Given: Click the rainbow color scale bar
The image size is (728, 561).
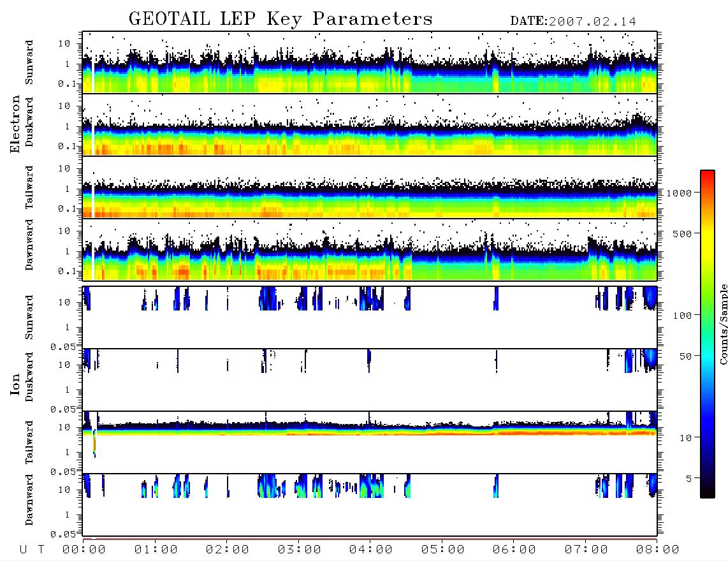Looking at the screenshot, I should click(708, 334).
